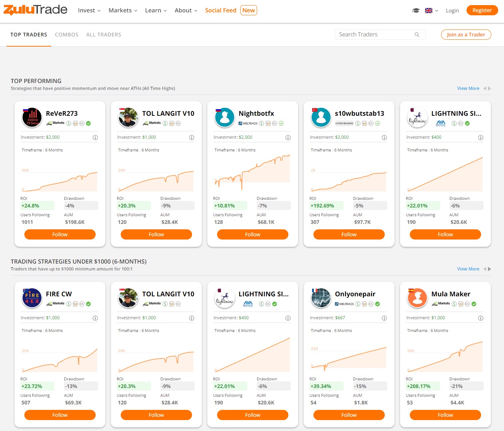Click the $198.6K AUM value
The image size is (504, 431).
75,222
